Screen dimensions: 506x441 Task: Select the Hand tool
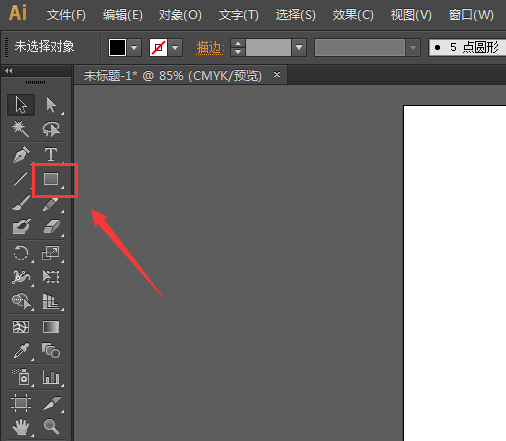(21, 427)
